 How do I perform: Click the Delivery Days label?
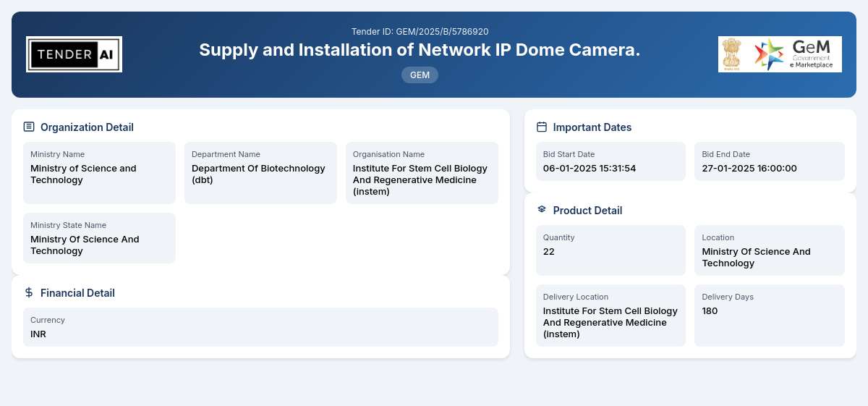[x=728, y=297]
